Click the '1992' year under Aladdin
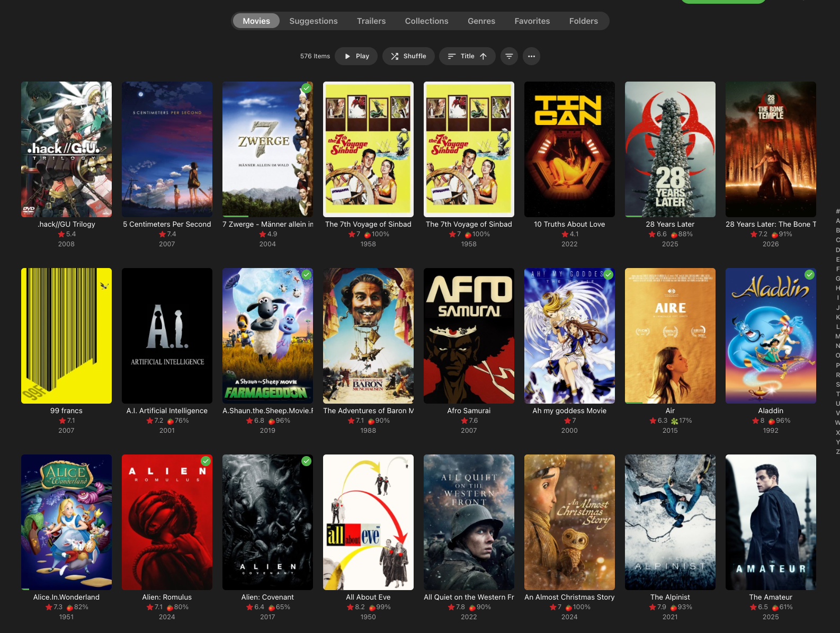Viewport: 840px width, 633px height. [x=771, y=431]
